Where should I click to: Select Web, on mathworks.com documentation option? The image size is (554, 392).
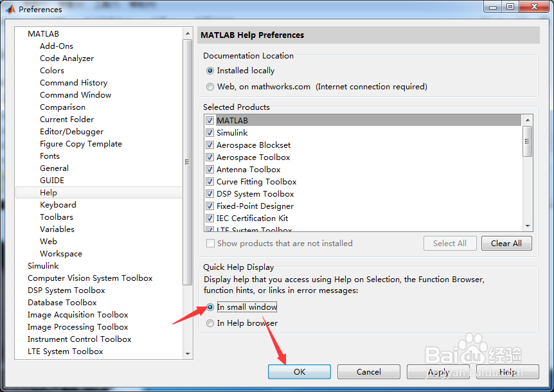click(210, 87)
